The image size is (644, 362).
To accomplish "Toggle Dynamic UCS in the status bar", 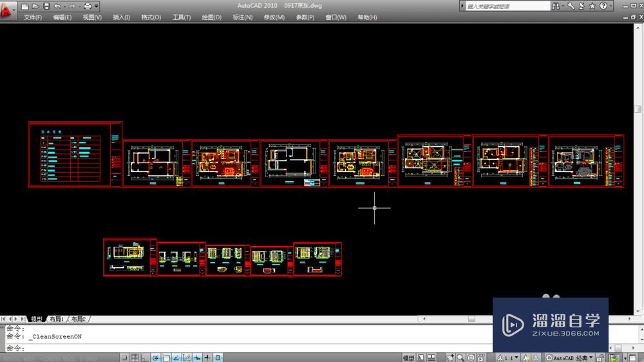I will pos(187,357).
